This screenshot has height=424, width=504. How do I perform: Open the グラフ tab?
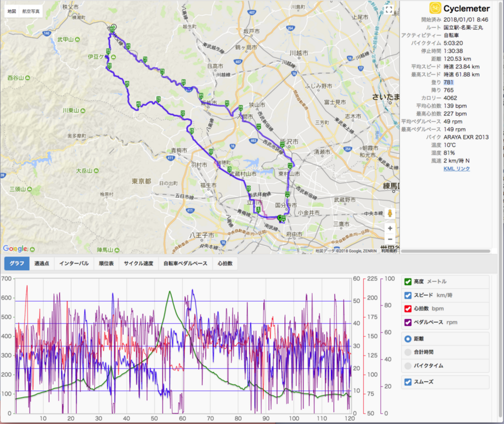(x=17, y=264)
